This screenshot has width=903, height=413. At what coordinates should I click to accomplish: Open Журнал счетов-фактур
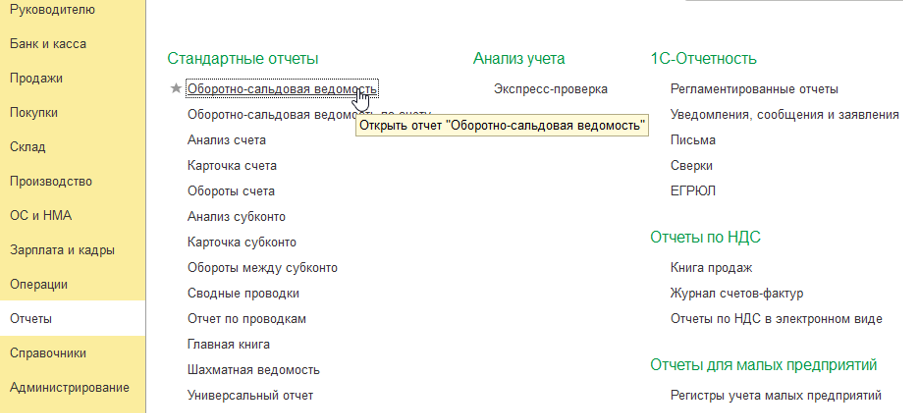coord(736,293)
